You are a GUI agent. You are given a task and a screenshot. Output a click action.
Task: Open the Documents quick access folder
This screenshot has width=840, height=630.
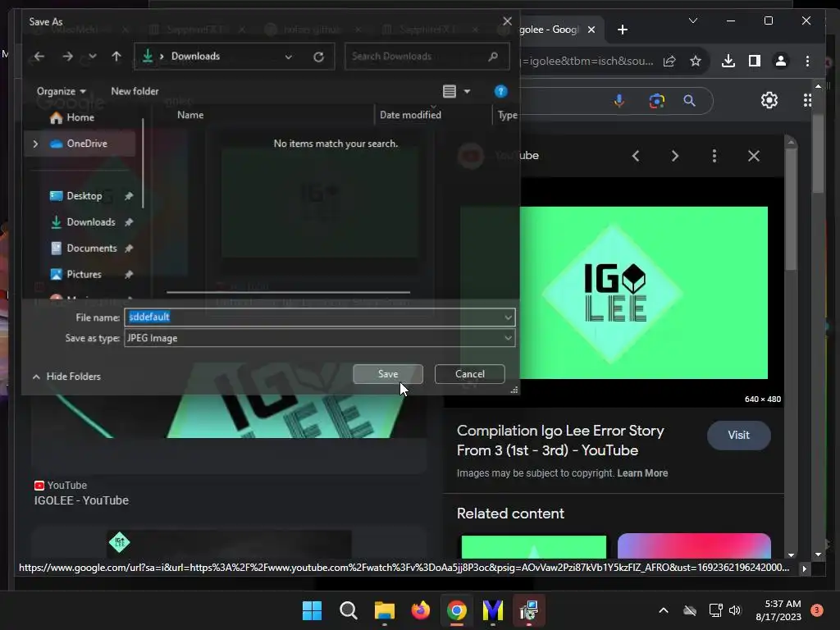91,249
